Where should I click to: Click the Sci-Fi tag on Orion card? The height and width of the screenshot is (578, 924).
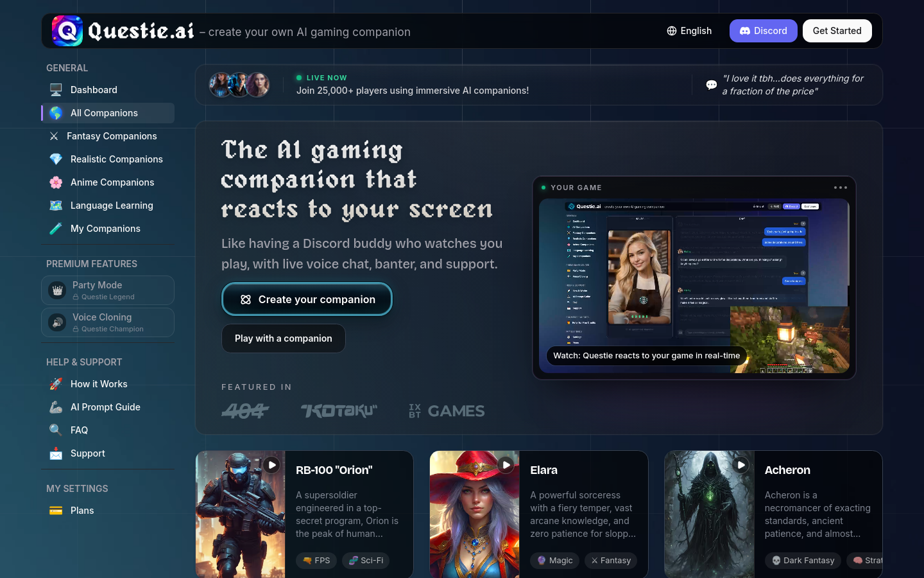pyautogui.click(x=366, y=561)
